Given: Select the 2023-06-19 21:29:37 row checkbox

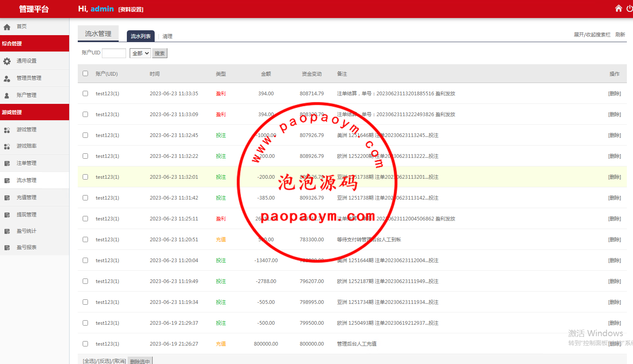Looking at the screenshot, I should pos(85,323).
